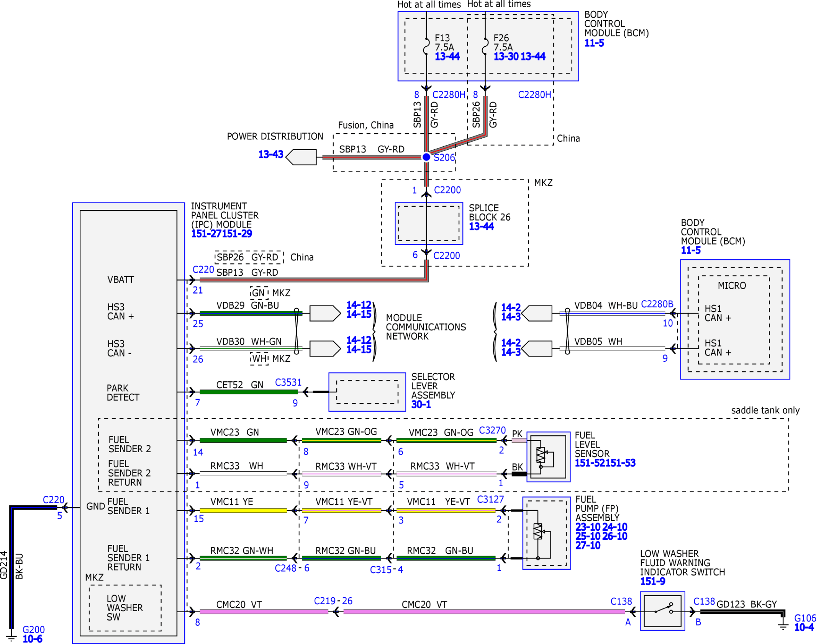Viewport: 816px width, 644px height.
Task: Select the fuel pump assembly resistor symbol
Action: pyautogui.click(x=538, y=531)
